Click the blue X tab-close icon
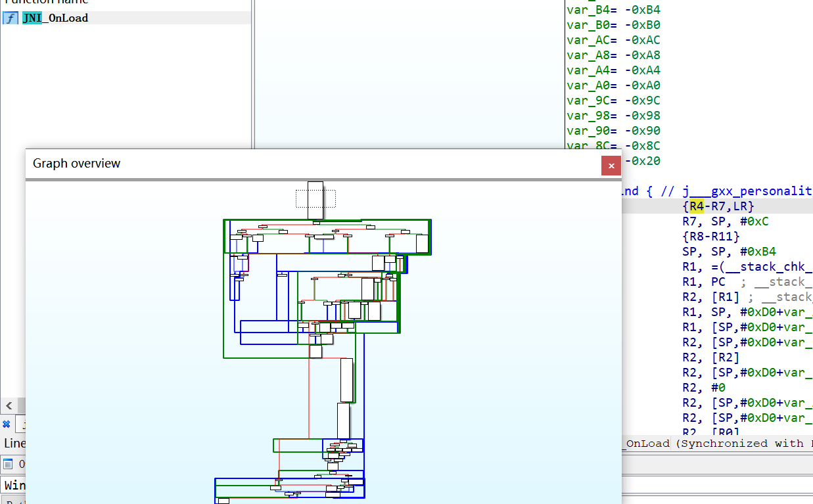 (7, 424)
